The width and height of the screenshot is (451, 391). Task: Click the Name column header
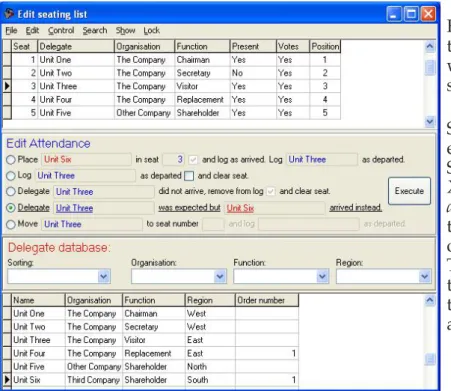point(38,300)
